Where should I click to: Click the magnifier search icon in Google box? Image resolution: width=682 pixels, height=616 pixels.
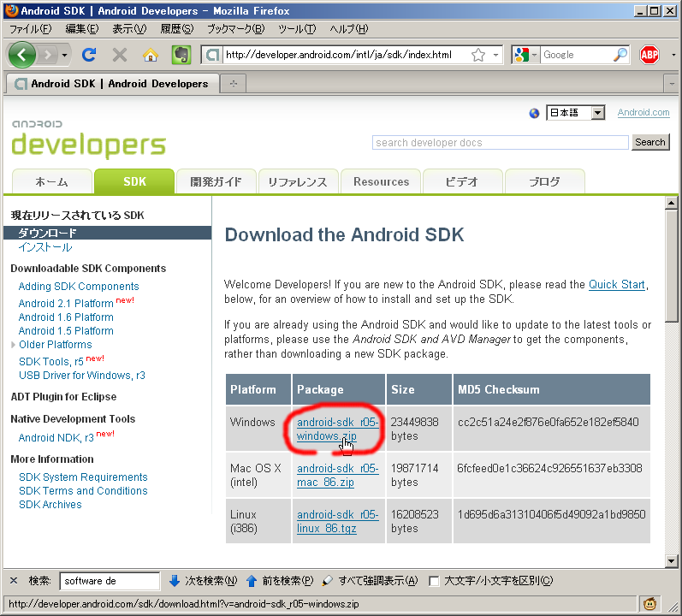(x=620, y=55)
